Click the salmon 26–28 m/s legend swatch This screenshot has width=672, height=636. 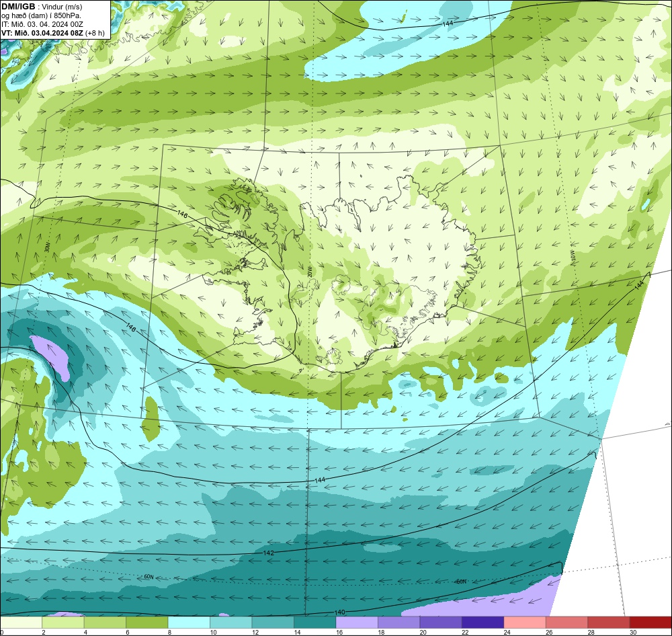[567, 623]
